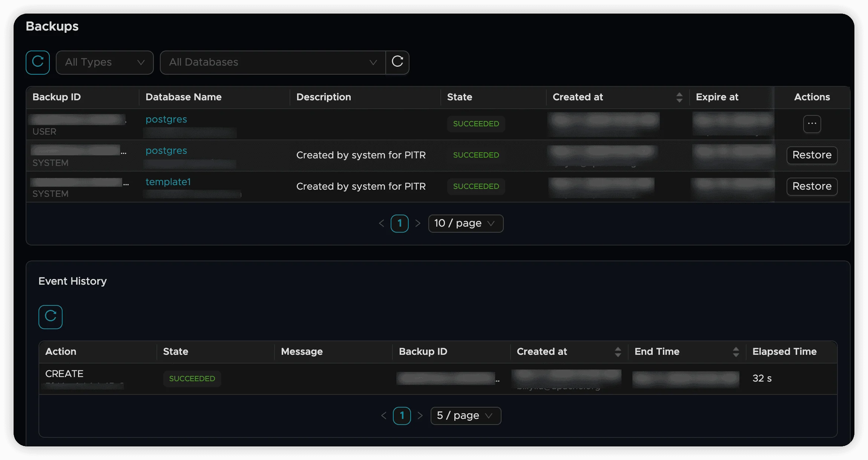
Task: Refresh the All Databases list
Action: (397, 62)
